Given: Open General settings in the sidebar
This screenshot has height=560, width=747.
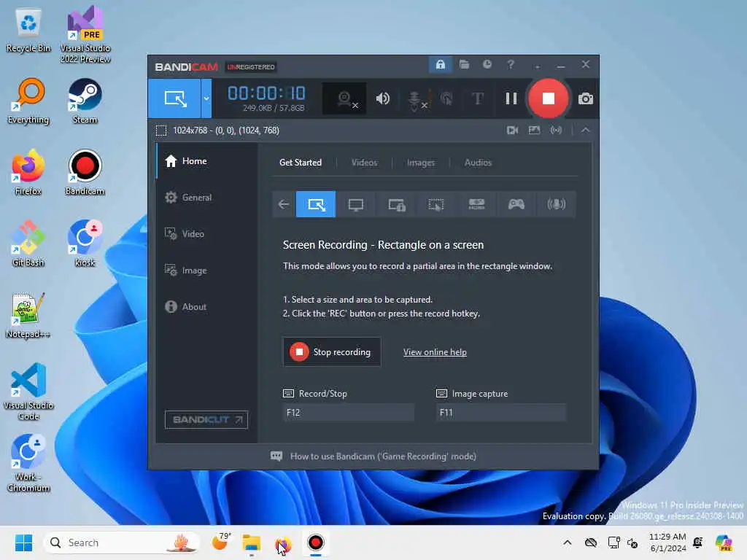Looking at the screenshot, I should [x=206, y=197].
